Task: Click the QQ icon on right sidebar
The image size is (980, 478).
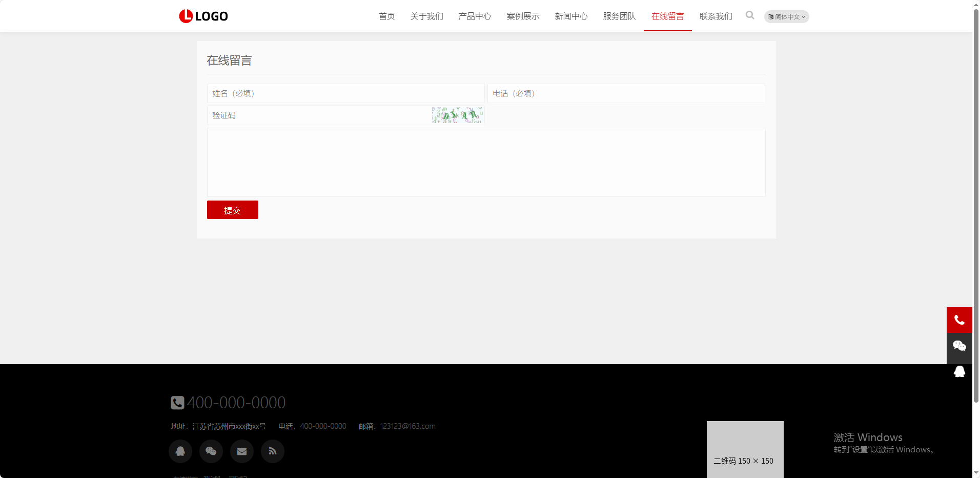Action: coord(959,371)
